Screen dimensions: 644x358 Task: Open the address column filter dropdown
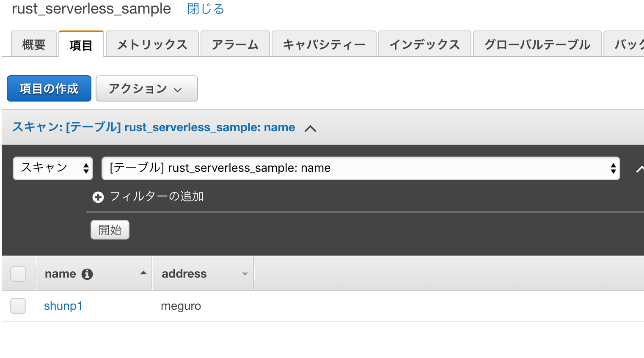click(x=245, y=274)
